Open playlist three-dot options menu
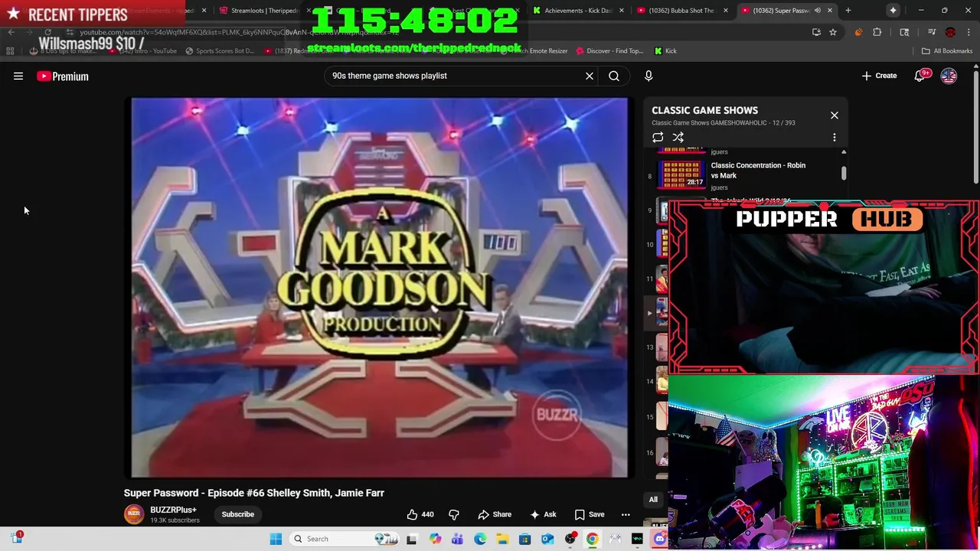The image size is (980, 551). (x=835, y=138)
